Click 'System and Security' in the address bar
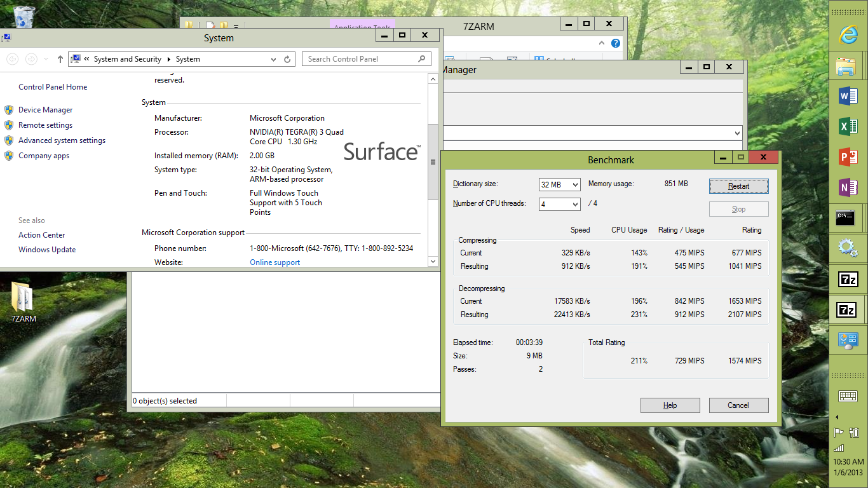 click(x=128, y=59)
